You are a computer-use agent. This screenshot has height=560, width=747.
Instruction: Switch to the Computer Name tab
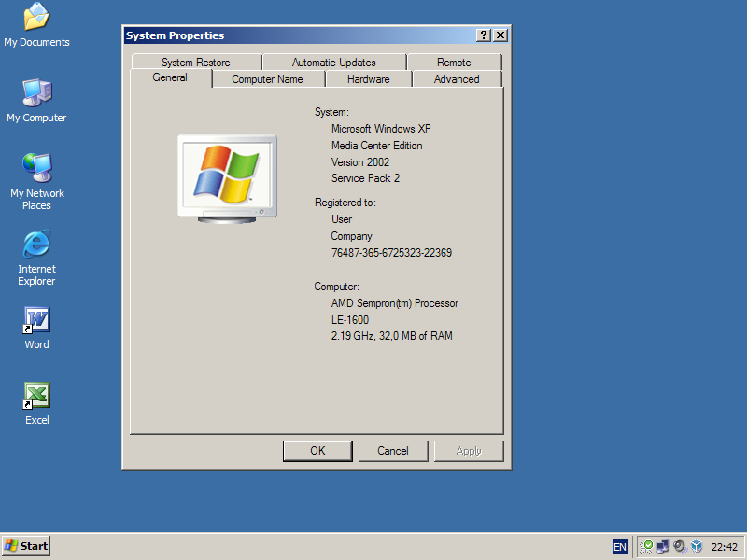(x=267, y=79)
